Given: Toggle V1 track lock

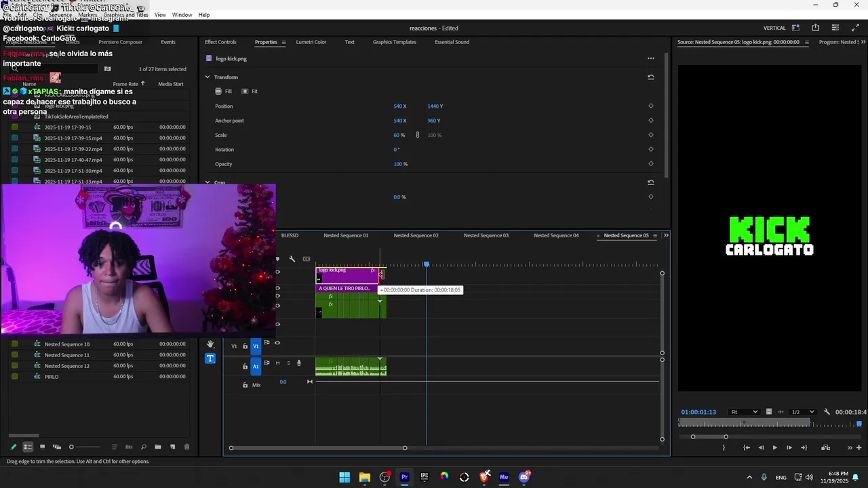Looking at the screenshot, I should tap(245, 346).
